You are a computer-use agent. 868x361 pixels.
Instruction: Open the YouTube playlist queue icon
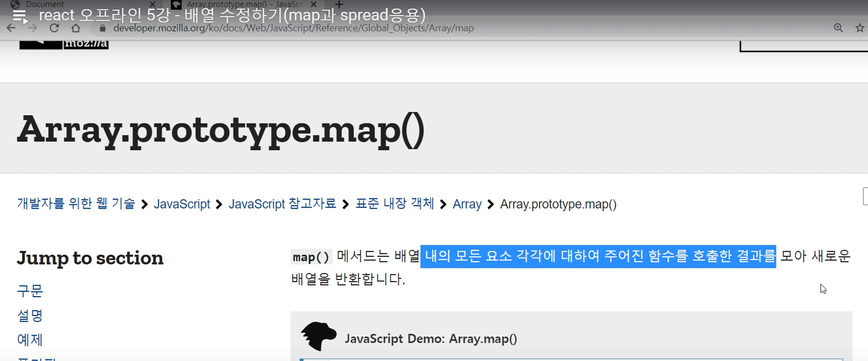(x=20, y=17)
